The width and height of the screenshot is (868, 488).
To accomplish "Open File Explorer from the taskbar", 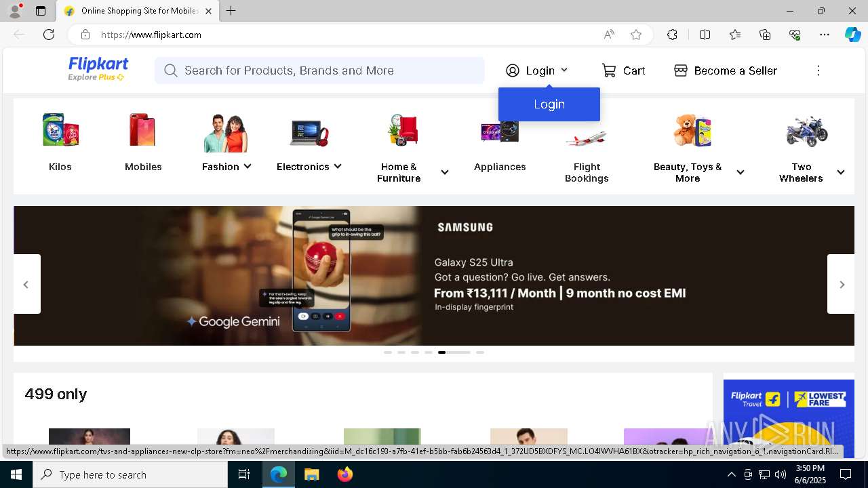I will [x=311, y=474].
